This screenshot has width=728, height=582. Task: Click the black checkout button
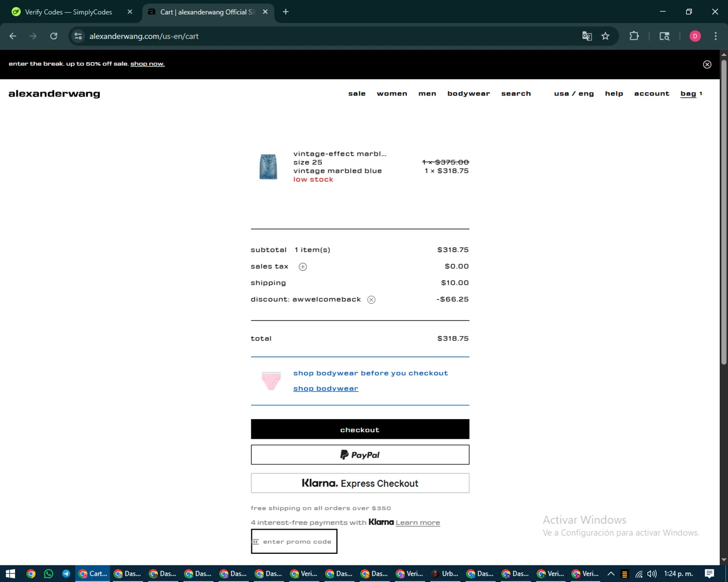point(360,429)
